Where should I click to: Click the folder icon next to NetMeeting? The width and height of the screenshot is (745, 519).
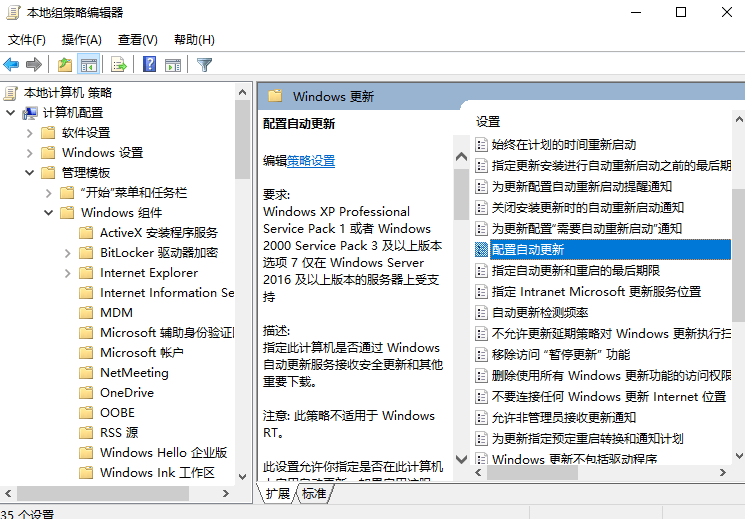(x=86, y=373)
